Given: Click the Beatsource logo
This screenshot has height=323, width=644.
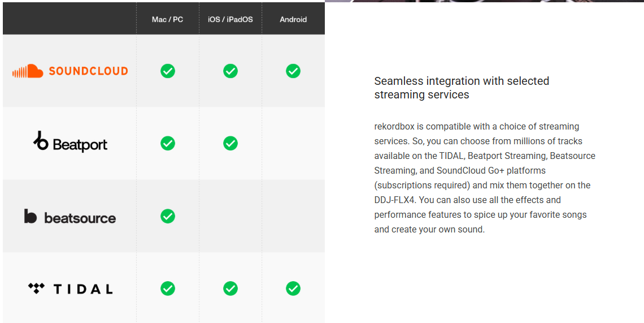Looking at the screenshot, I should [70, 217].
